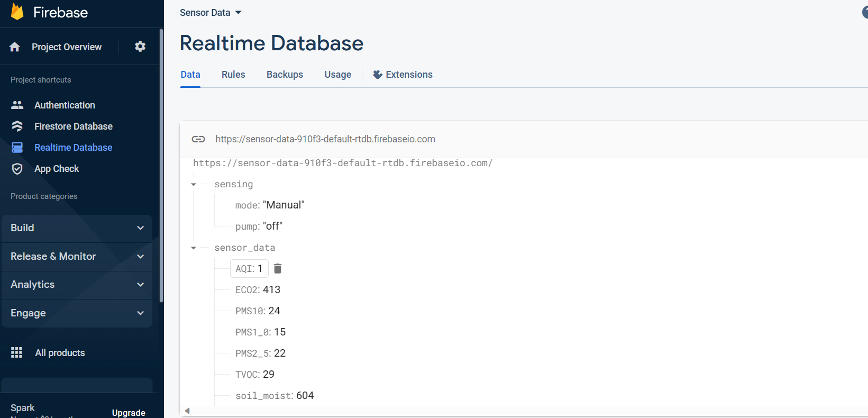
Task: Click the All products grid icon
Action: [17, 352]
